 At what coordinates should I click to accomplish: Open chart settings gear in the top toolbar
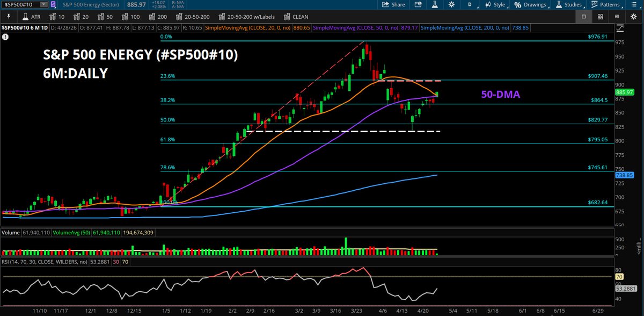pos(452,5)
